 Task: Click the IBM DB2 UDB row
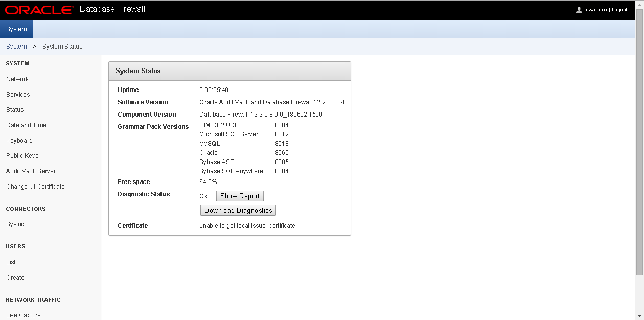pos(244,125)
